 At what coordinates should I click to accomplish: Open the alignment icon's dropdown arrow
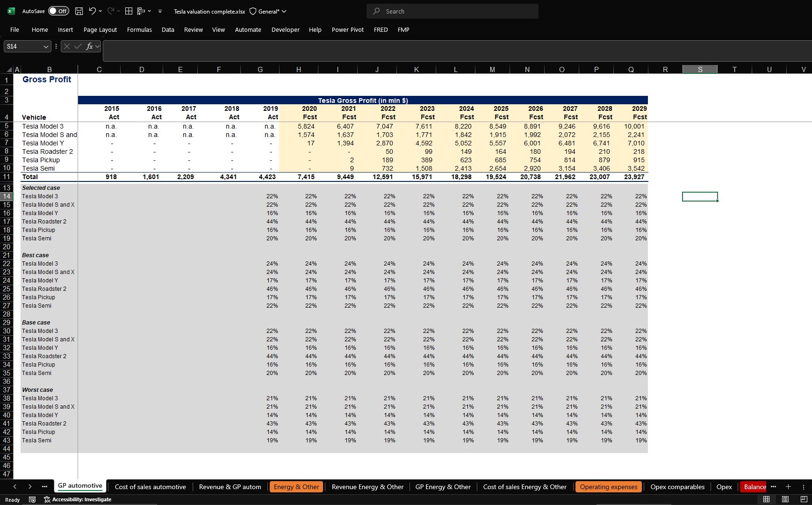[150, 11]
